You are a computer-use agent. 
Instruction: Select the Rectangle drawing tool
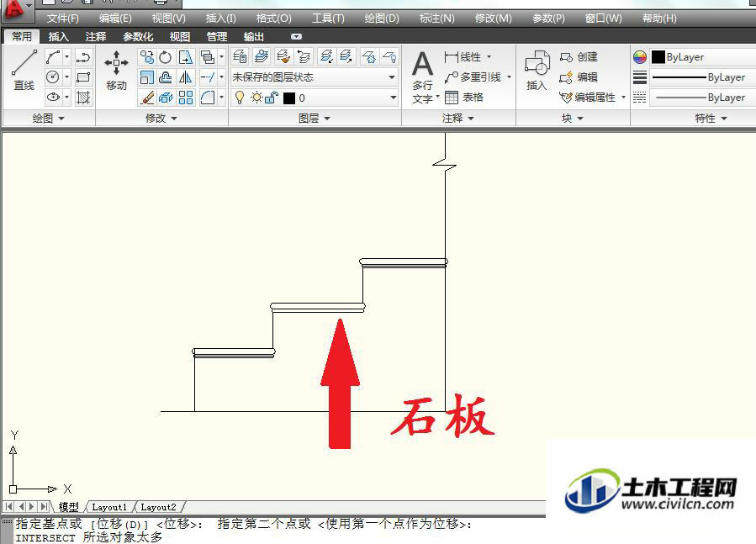tap(83, 77)
